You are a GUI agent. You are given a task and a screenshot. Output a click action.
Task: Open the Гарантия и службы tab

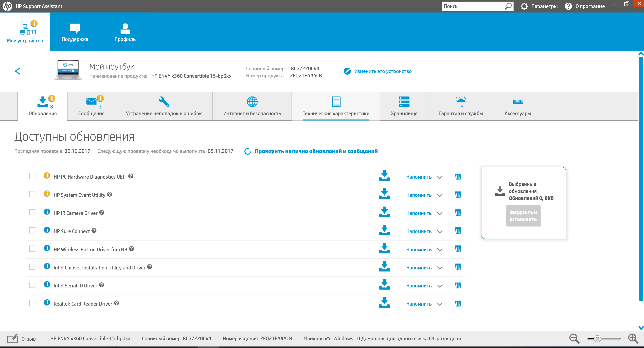click(x=461, y=106)
